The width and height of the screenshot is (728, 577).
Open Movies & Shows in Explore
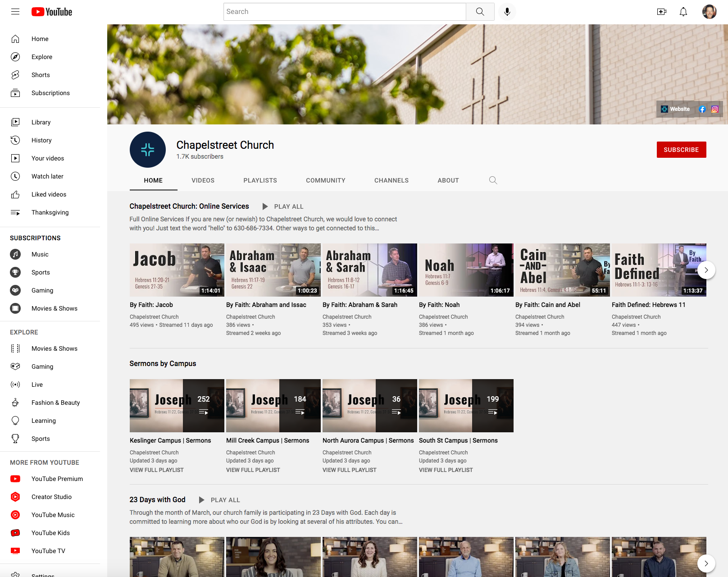[x=50, y=348]
